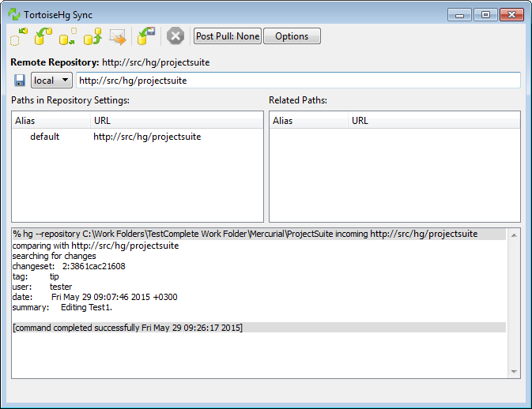Click the Incoming changesets toolbar icon
This screenshot has height=409, width=532.
pyautogui.click(x=19, y=36)
